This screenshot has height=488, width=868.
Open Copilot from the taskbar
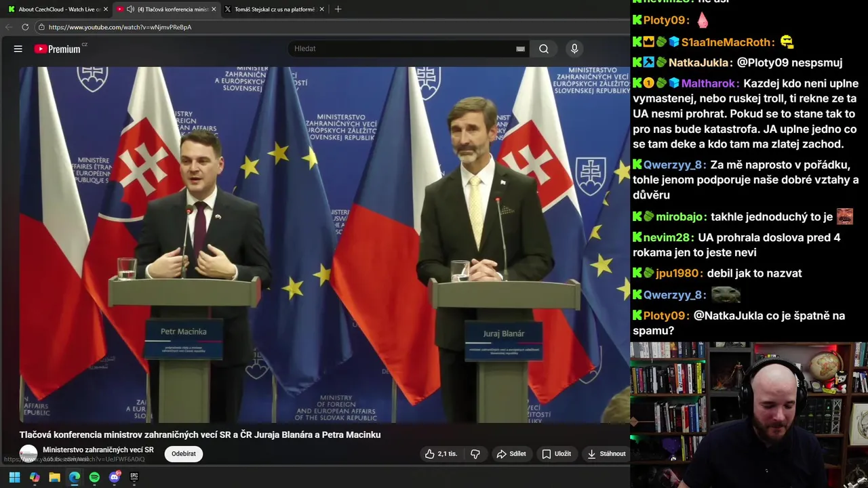[35, 477]
